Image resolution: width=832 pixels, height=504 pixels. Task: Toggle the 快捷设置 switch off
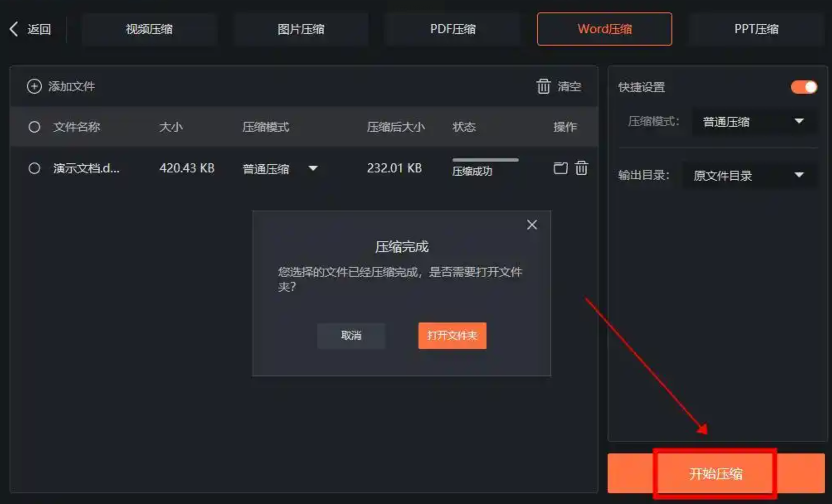(804, 87)
